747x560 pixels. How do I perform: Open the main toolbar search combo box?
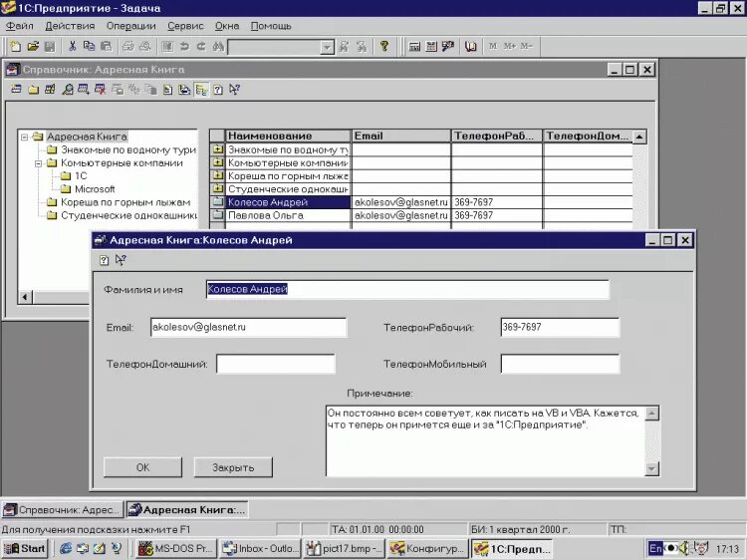tap(281, 47)
